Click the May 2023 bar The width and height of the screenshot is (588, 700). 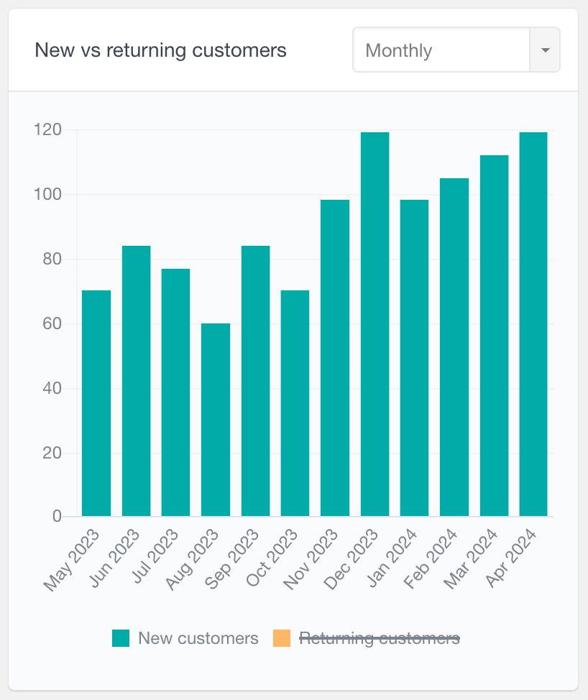(x=96, y=402)
